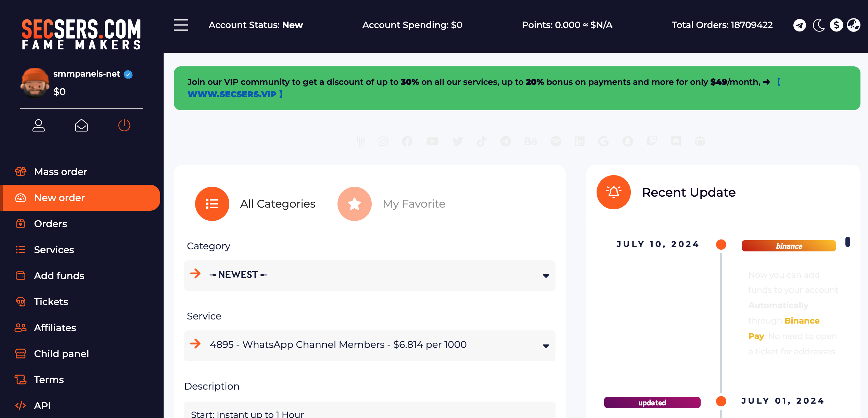The width and height of the screenshot is (868, 418).
Task: Click the power logout icon
Action: pyautogui.click(x=124, y=125)
